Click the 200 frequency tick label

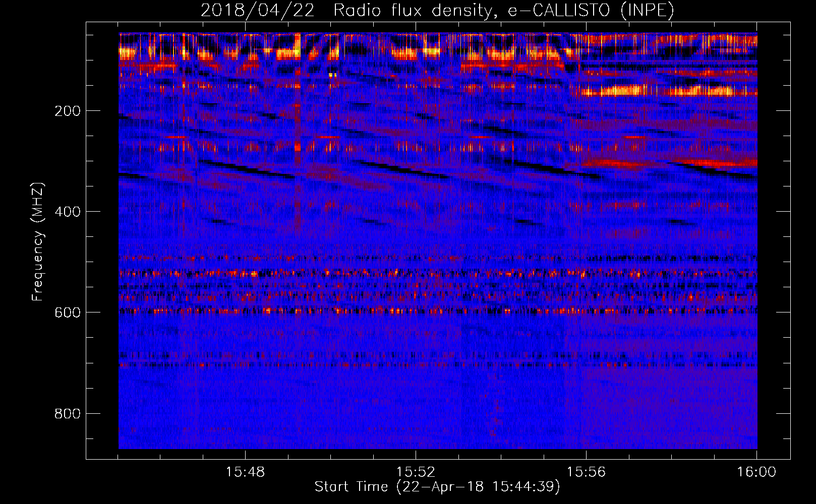coord(68,111)
